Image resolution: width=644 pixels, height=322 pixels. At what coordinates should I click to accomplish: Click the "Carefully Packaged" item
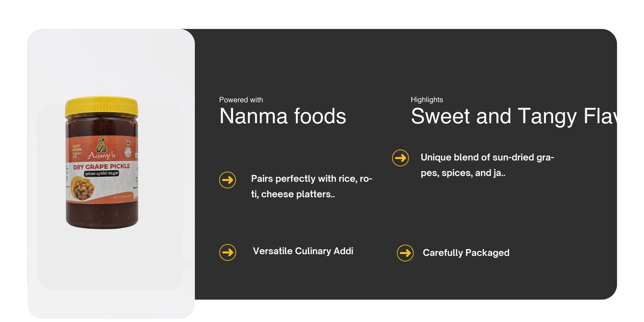click(466, 253)
